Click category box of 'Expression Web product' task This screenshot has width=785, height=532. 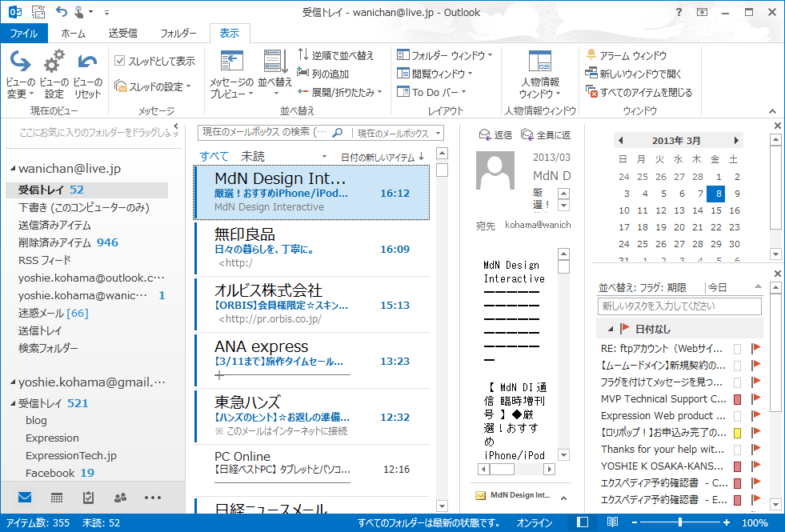(x=738, y=416)
